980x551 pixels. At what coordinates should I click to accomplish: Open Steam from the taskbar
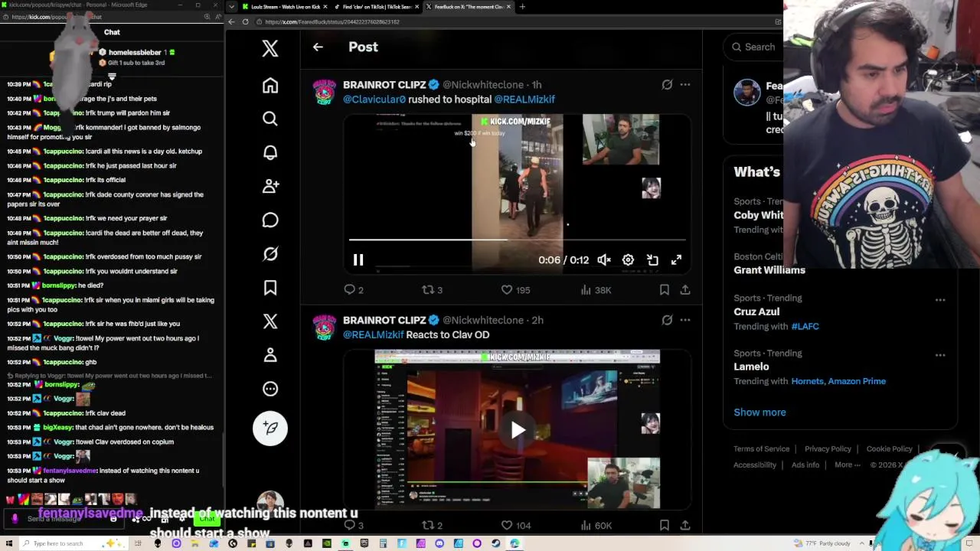(495, 543)
